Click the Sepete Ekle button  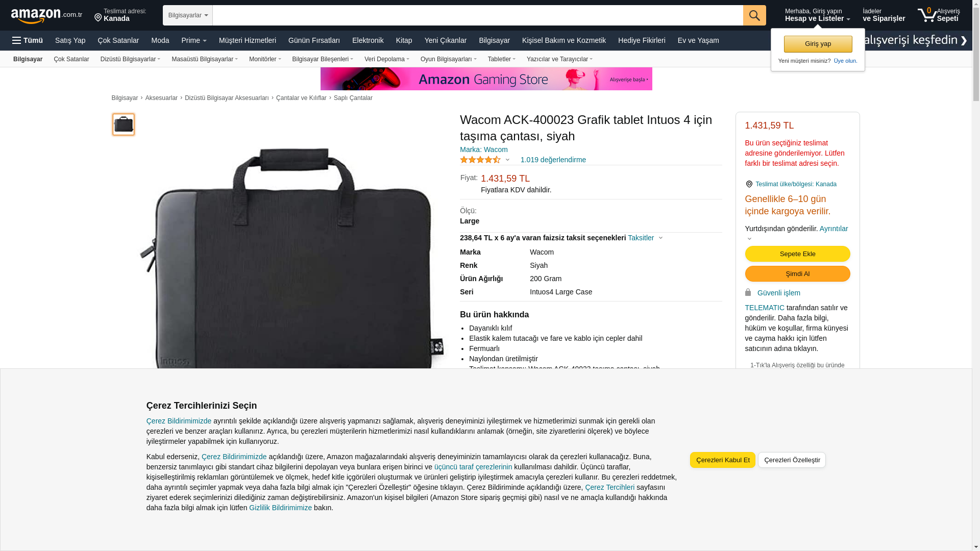coord(797,254)
